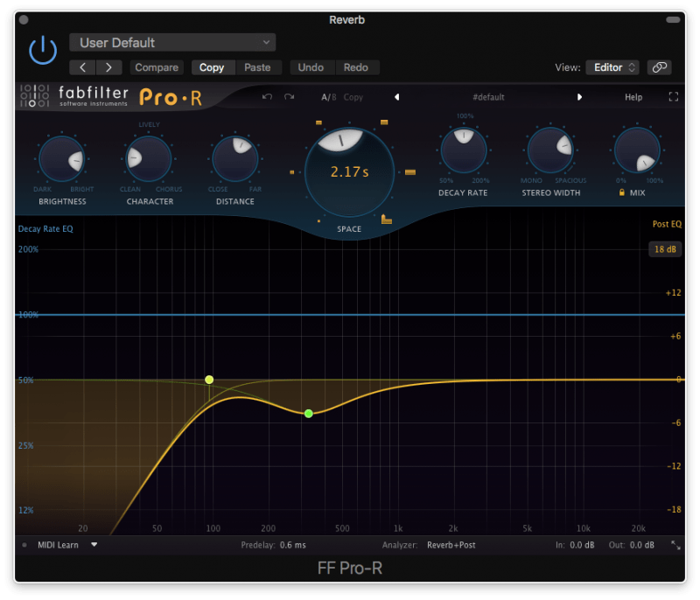The height and width of the screenshot is (600, 700).
Task: Go to the previous preset with left chevron
Action: [82, 67]
